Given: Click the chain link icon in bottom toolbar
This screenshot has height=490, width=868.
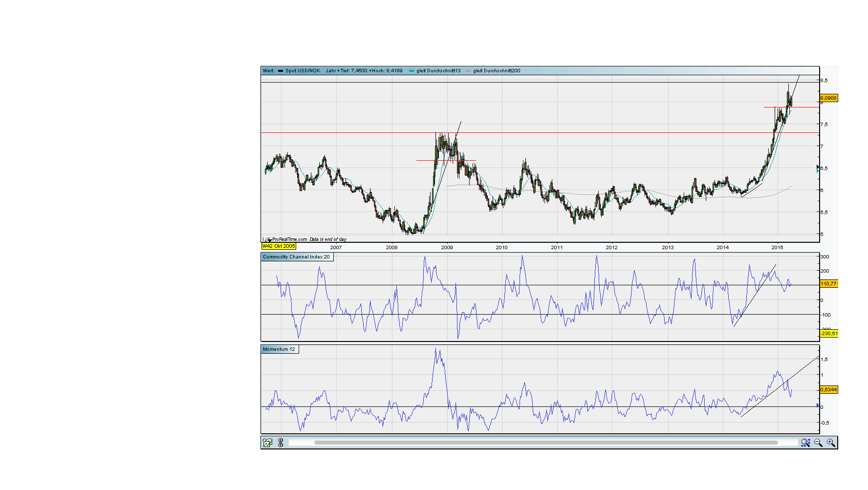Looking at the screenshot, I should pyautogui.click(x=281, y=443).
